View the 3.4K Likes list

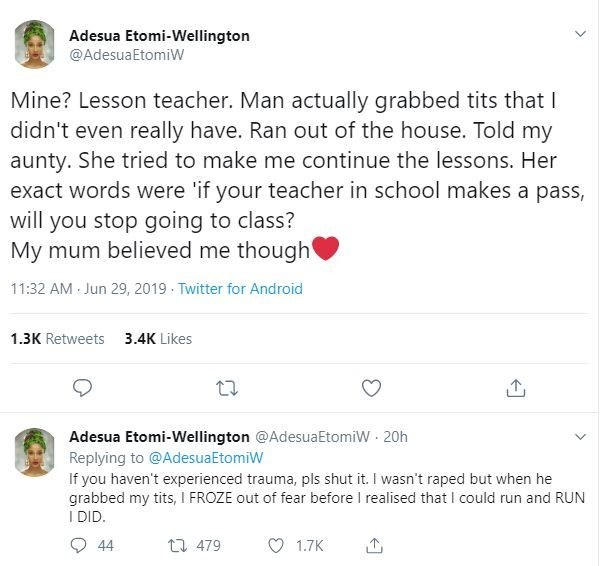click(x=158, y=339)
